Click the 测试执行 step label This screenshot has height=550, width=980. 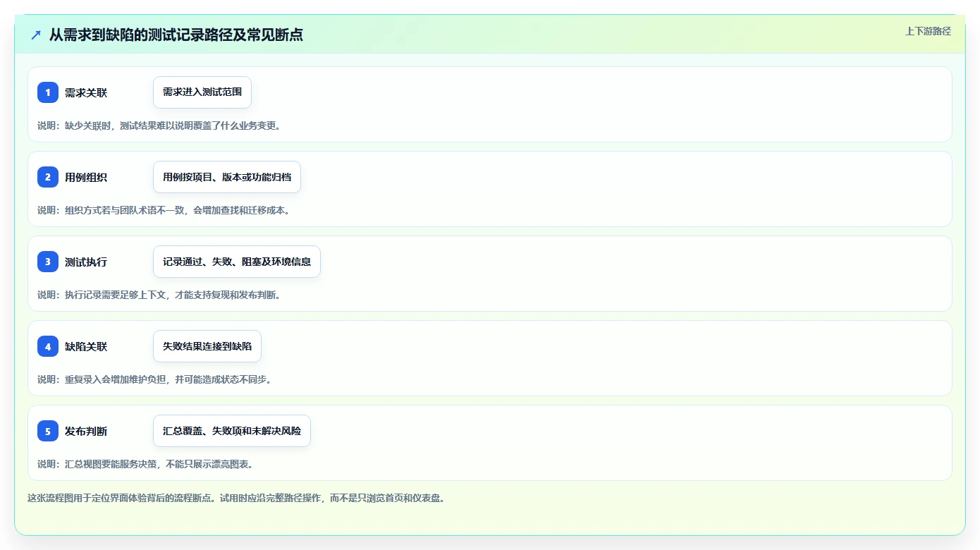[86, 262]
